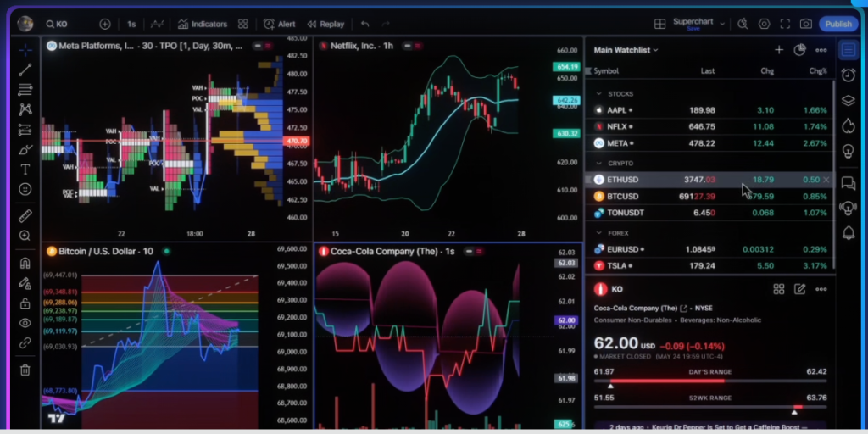Viewport: 868px width, 434px height.
Task: Open the object tree layers panel
Action: (848, 100)
